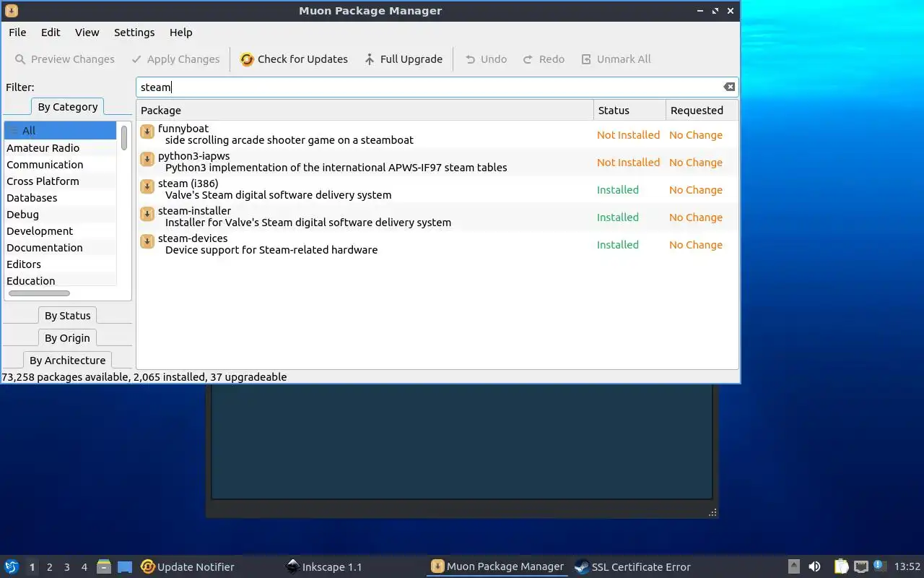
Task: Open the File menu
Action: coord(17,33)
